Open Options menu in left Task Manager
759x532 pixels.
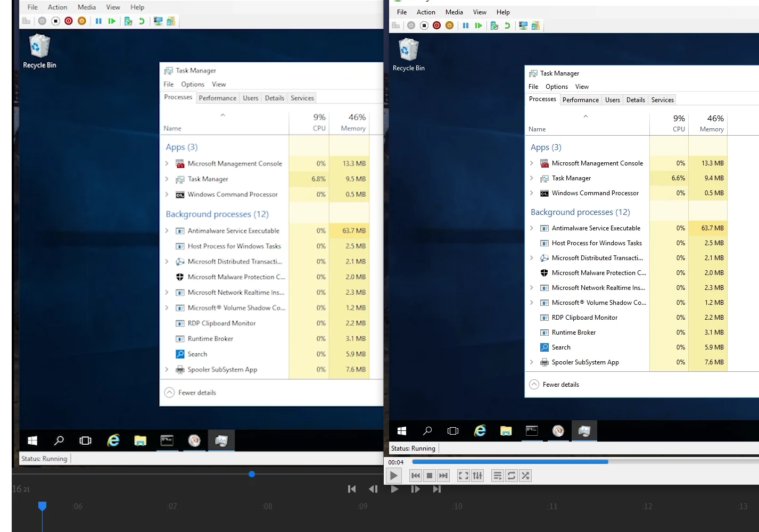point(193,84)
